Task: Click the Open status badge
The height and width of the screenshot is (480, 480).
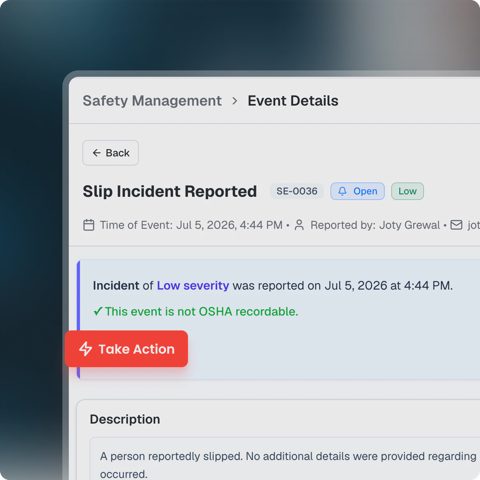Action: [357, 191]
